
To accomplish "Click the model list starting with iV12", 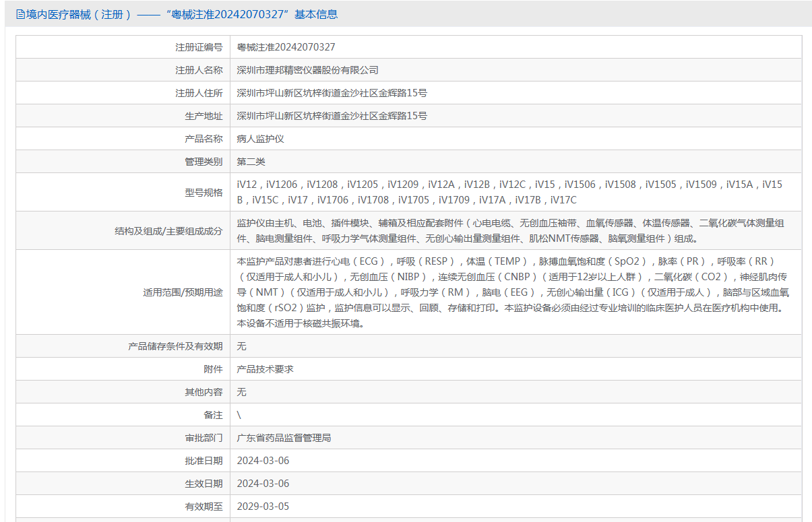I will click(x=510, y=192).
